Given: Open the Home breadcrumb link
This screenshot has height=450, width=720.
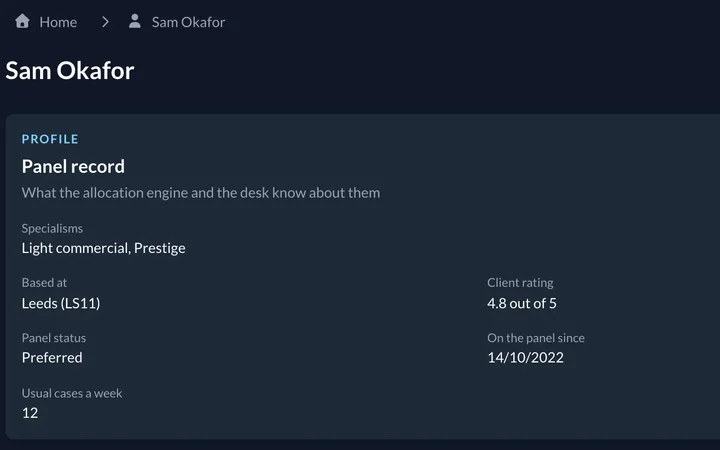Looking at the screenshot, I should (x=58, y=22).
